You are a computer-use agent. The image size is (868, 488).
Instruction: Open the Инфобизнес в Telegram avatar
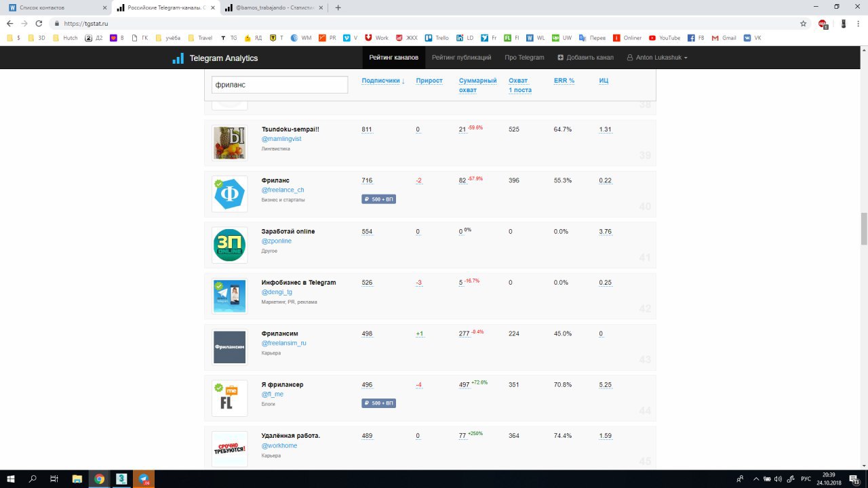tap(229, 296)
